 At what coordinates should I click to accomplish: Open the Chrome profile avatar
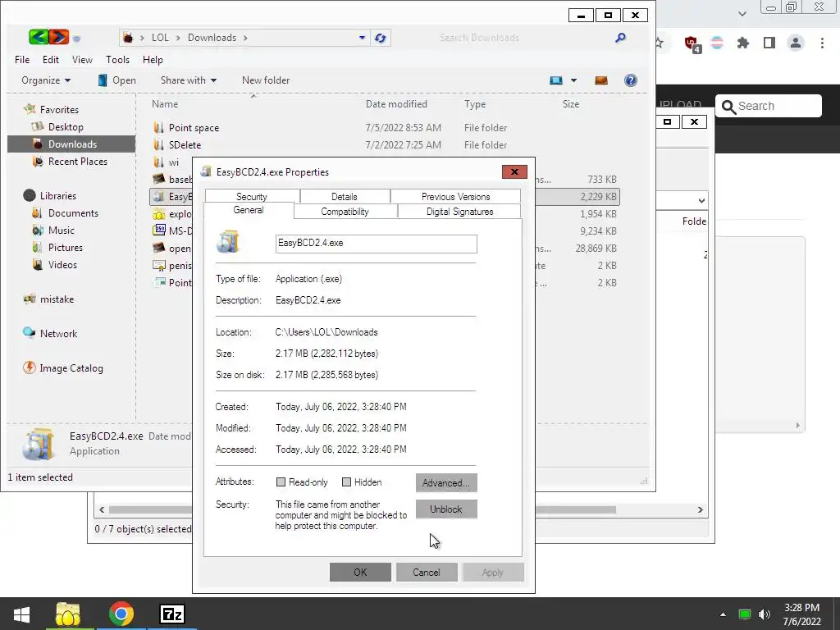796,43
